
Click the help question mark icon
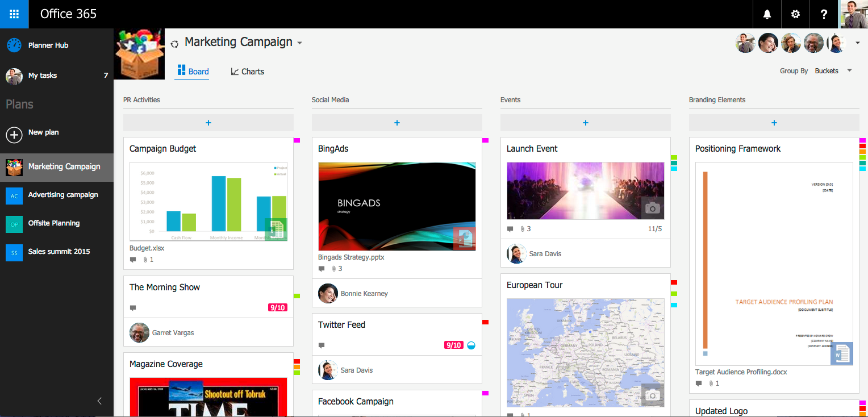pyautogui.click(x=824, y=14)
